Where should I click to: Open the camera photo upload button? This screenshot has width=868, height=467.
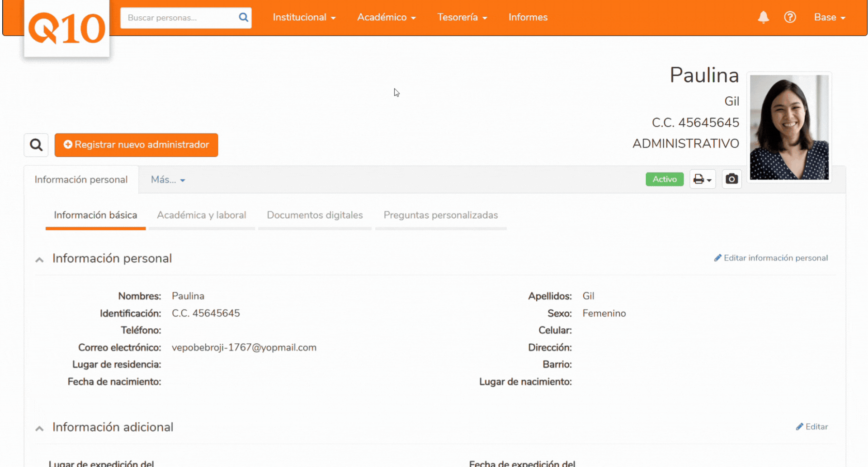(731, 179)
